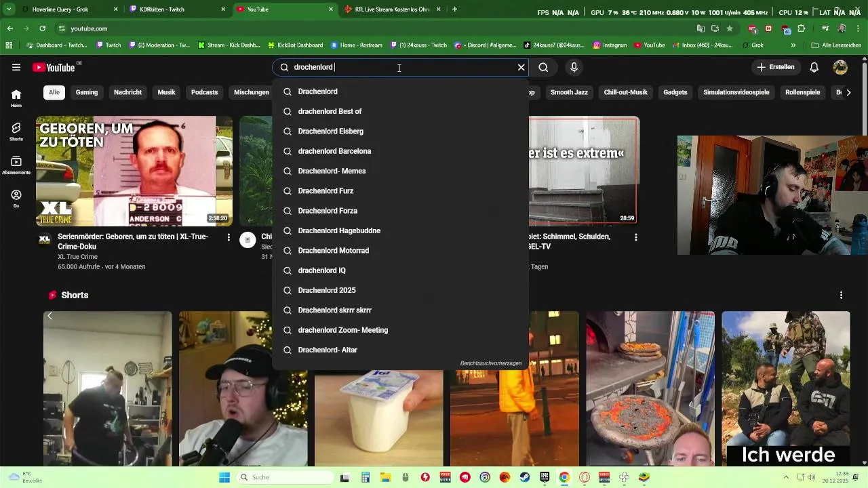Switch to Hoverline Query - Grok tab
This screenshot has width=868, height=488.
click(68, 9)
